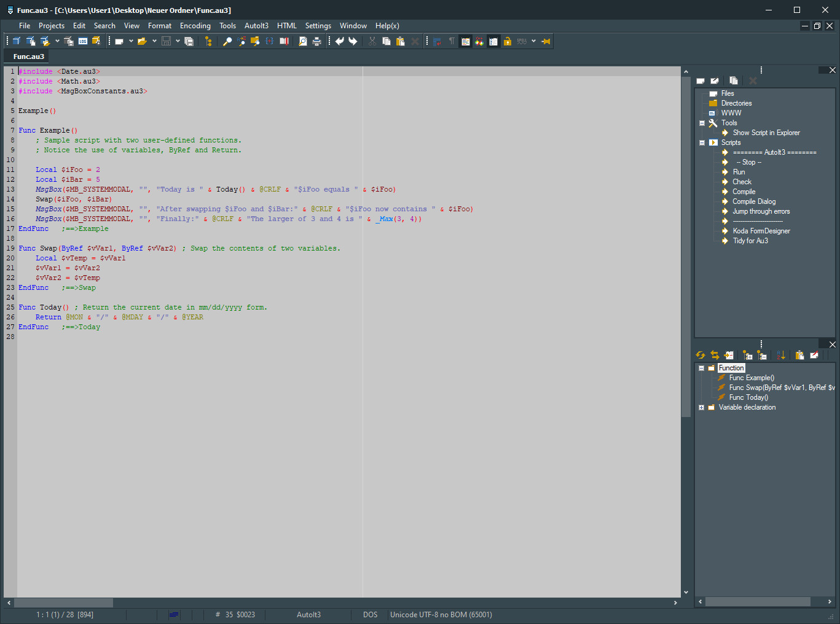Toggle the pilcrow show-nonprintable-characters button
Image resolution: width=840 pixels, height=624 pixels.
click(x=452, y=41)
